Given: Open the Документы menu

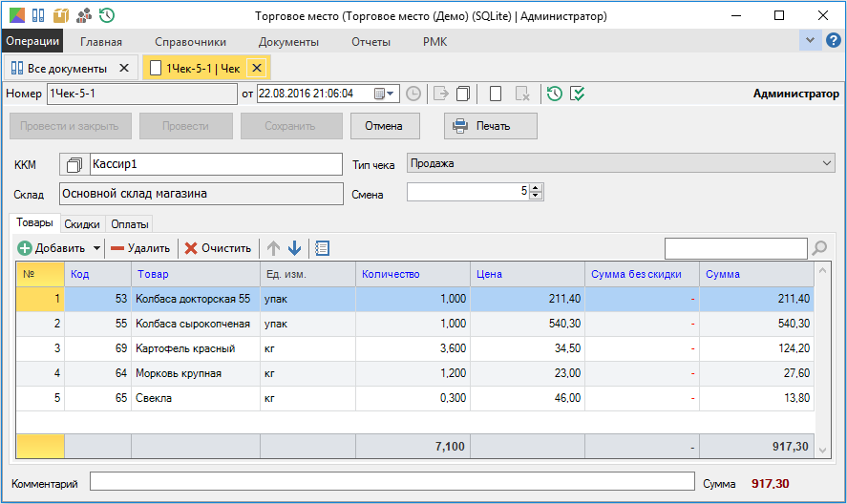Looking at the screenshot, I should [x=288, y=42].
